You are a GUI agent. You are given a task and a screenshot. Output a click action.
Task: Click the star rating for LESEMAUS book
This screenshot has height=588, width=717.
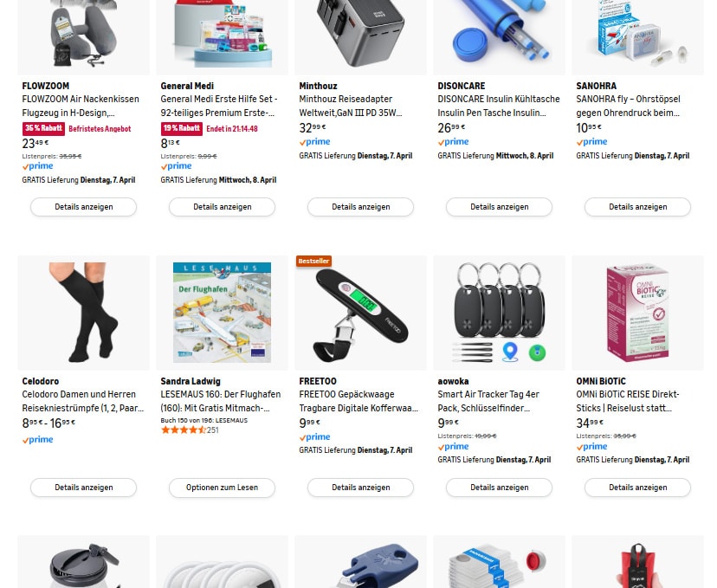tap(184, 430)
